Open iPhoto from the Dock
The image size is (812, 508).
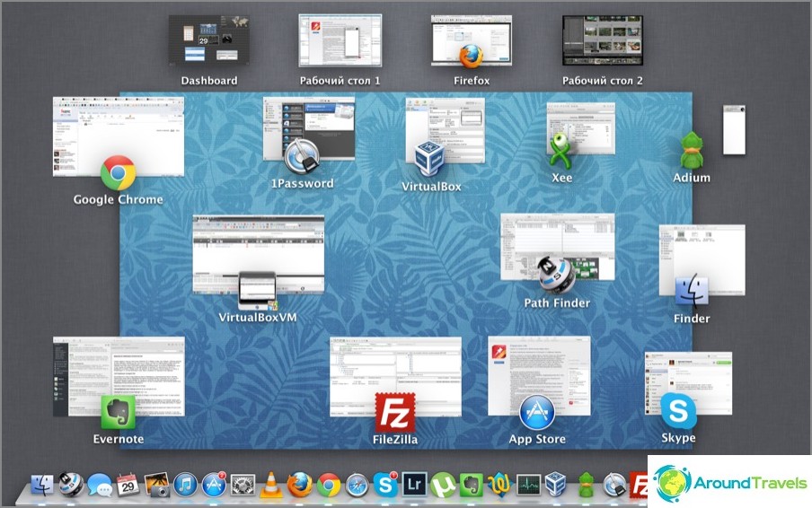point(157,486)
